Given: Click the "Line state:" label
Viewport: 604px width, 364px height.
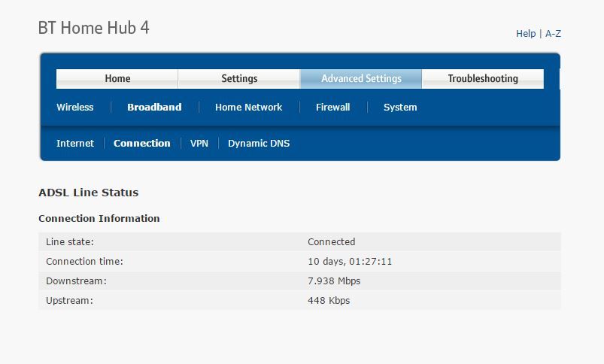Looking at the screenshot, I should pyautogui.click(x=70, y=242).
